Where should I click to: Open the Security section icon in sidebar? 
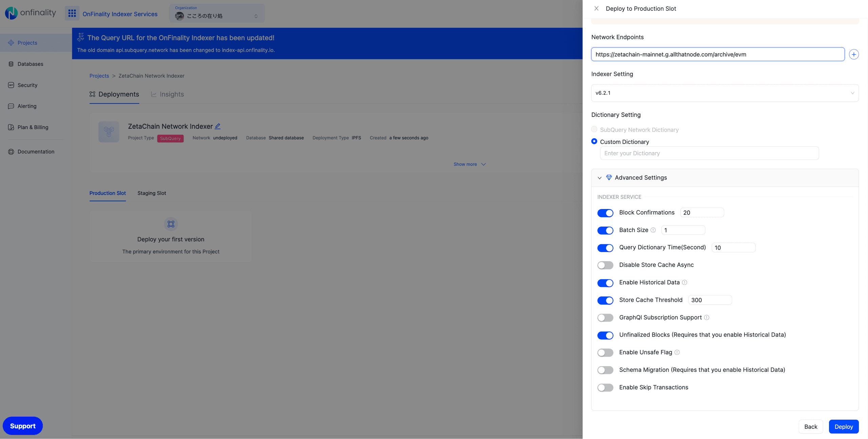11,85
